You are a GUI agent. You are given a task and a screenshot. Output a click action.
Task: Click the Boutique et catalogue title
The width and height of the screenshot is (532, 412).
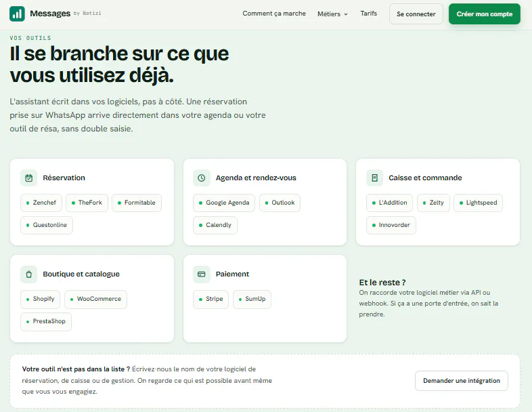pos(81,274)
